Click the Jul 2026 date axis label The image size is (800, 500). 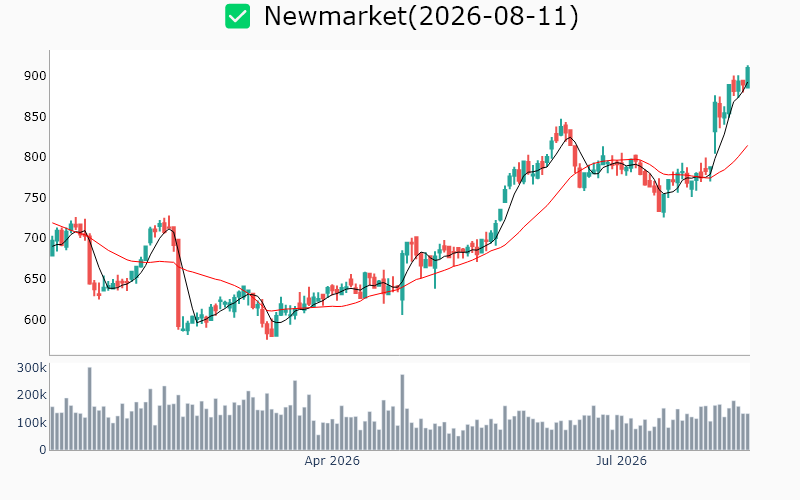coord(621,461)
